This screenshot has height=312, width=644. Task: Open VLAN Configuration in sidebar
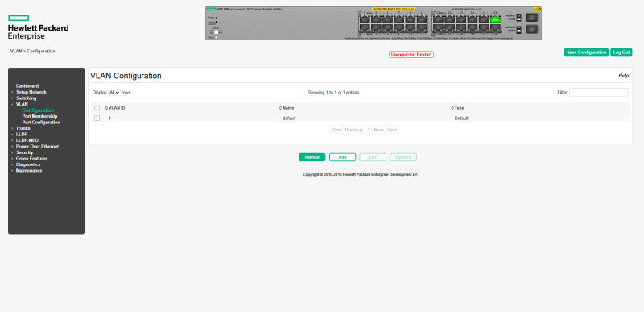[38, 110]
